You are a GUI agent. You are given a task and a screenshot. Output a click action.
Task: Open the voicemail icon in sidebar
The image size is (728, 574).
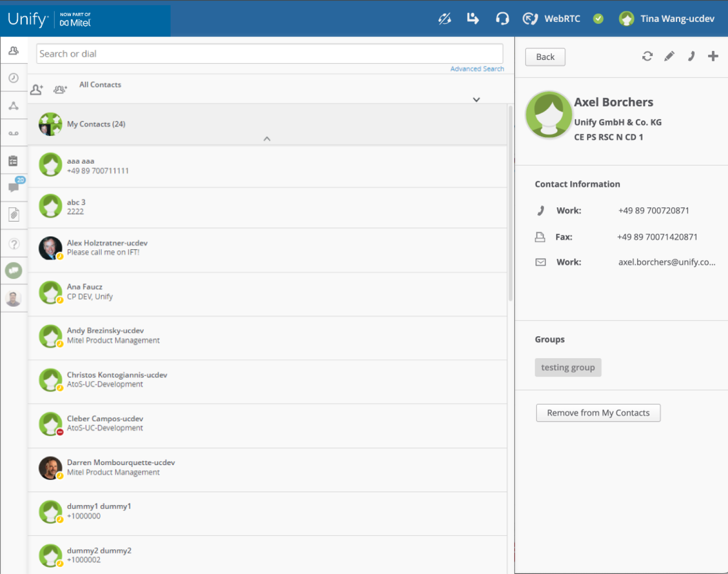pos(14,134)
